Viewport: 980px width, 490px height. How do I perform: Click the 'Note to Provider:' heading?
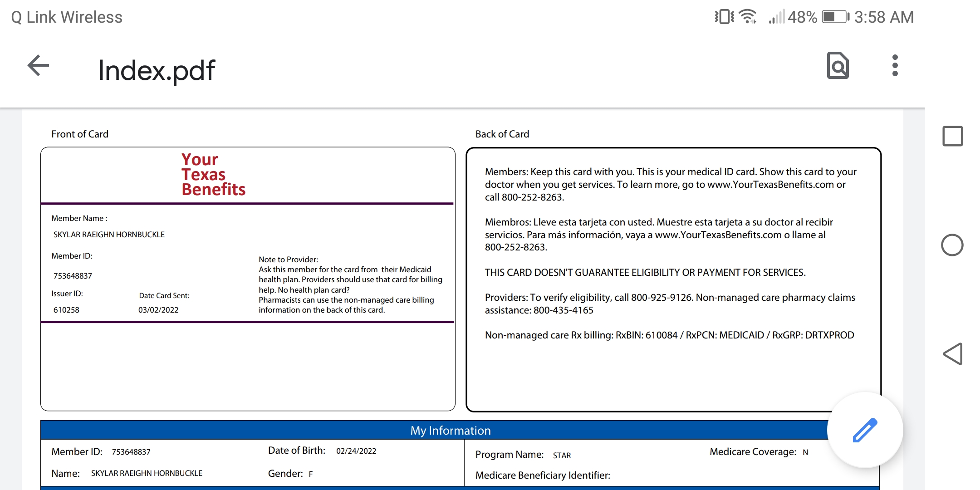[288, 260]
